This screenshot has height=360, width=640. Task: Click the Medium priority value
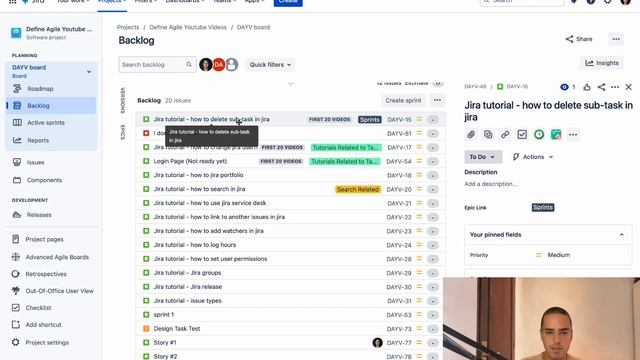559,255
